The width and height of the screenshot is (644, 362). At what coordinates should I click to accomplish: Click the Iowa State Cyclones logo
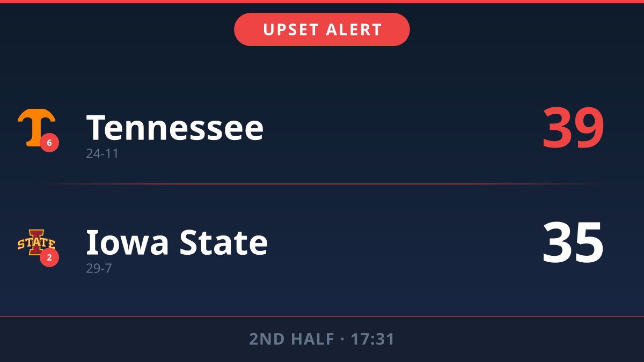(x=35, y=241)
